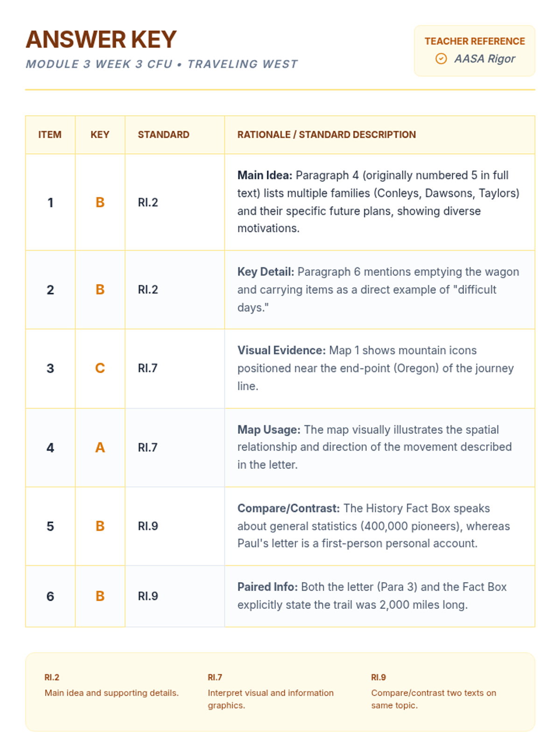Select the STANDARD column header
Screen dimensions: 560x747
click(163, 135)
